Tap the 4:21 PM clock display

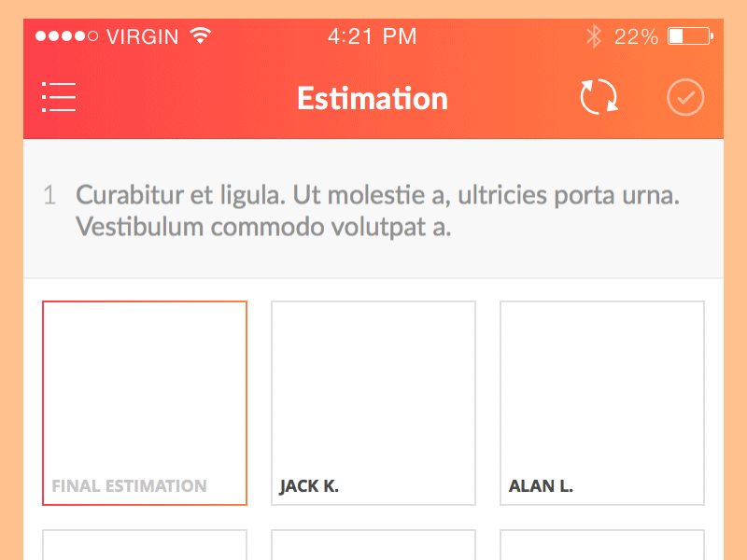(x=373, y=35)
